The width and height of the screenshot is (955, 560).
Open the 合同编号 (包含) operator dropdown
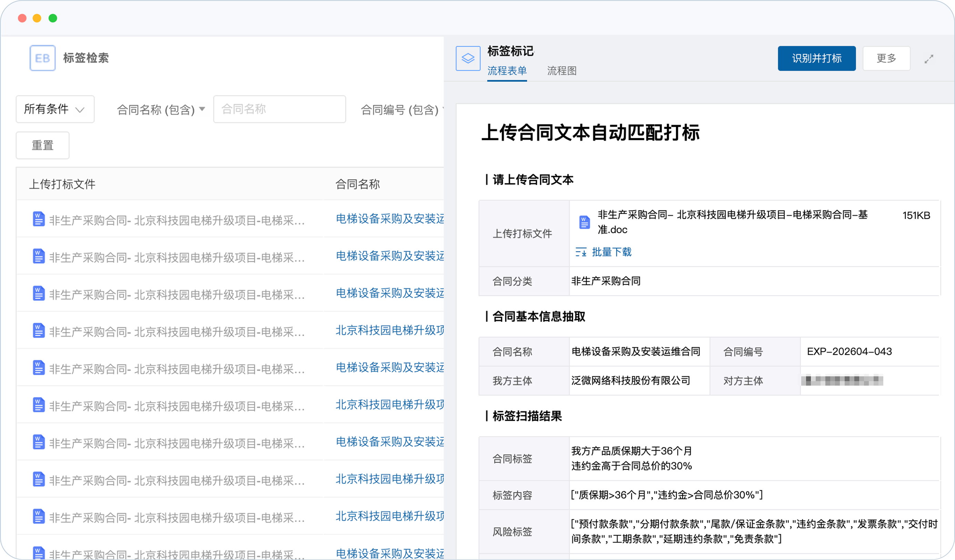point(402,110)
